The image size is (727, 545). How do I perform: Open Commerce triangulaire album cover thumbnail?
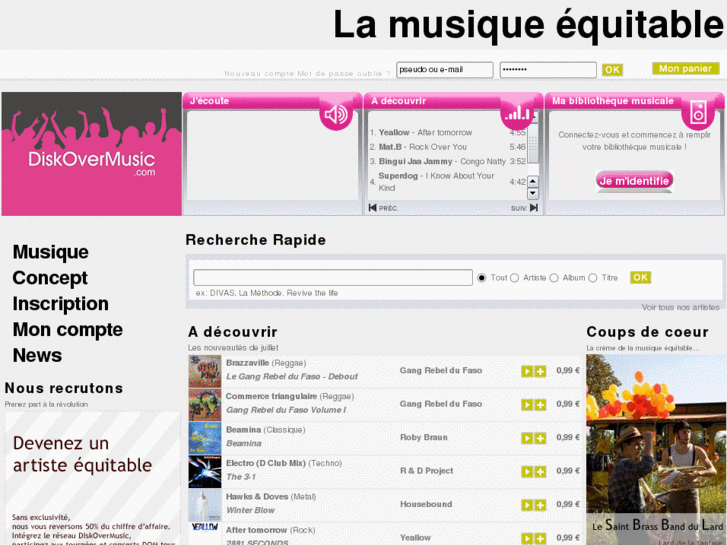[x=205, y=405]
